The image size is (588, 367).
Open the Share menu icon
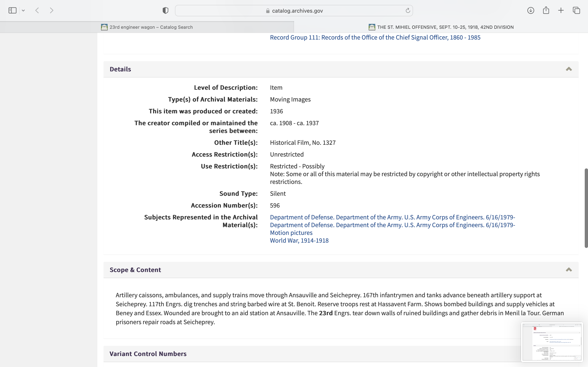(x=546, y=10)
